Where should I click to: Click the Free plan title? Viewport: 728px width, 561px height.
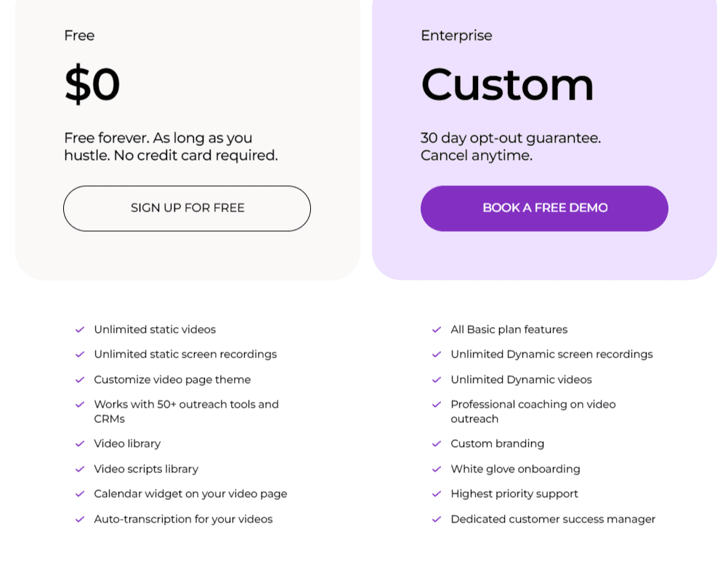(79, 36)
